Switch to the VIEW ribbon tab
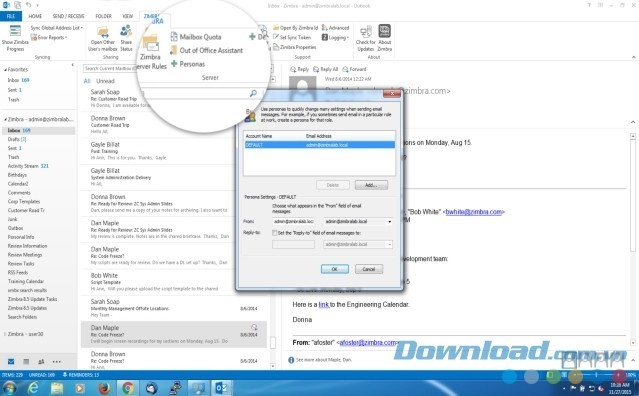This screenshot has height=396, width=639. [128, 16]
